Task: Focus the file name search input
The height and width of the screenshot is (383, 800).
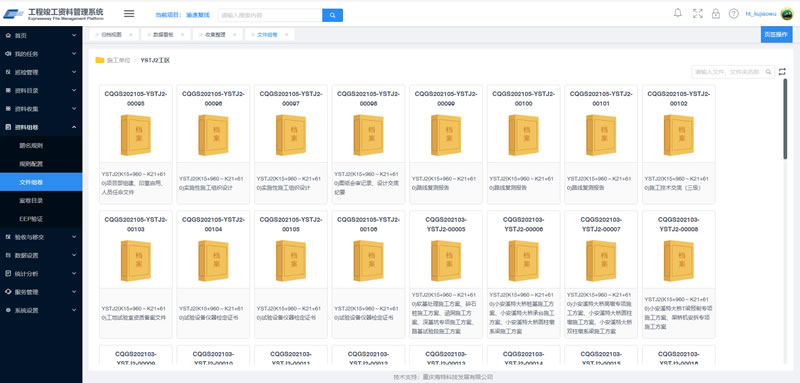Action: coord(728,72)
